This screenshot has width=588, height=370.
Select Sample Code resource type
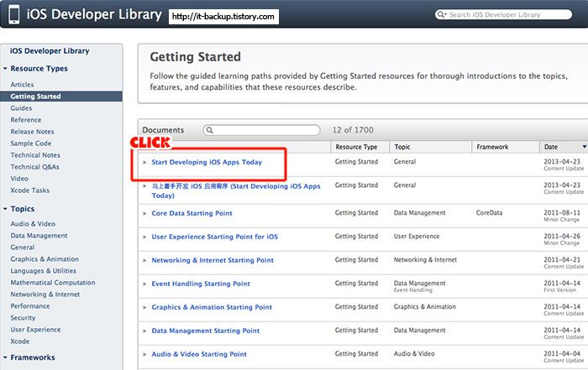[31, 143]
